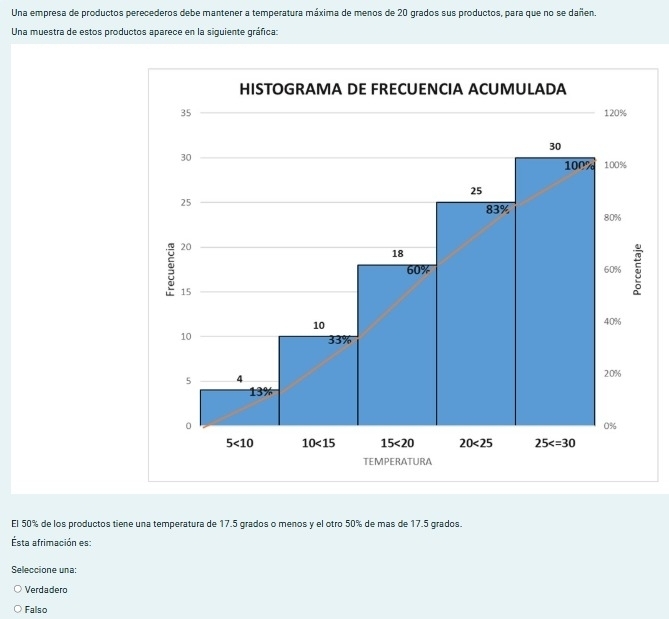Click the chart title HISTOGRAMA DE FRECUENCIA ACUMULADA
The width and height of the screenshot is (669, 619).
pos(403,90)
